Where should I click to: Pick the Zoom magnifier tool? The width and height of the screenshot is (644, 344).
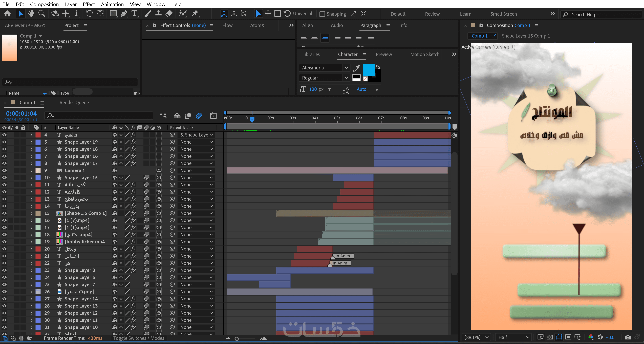[41, 14]
